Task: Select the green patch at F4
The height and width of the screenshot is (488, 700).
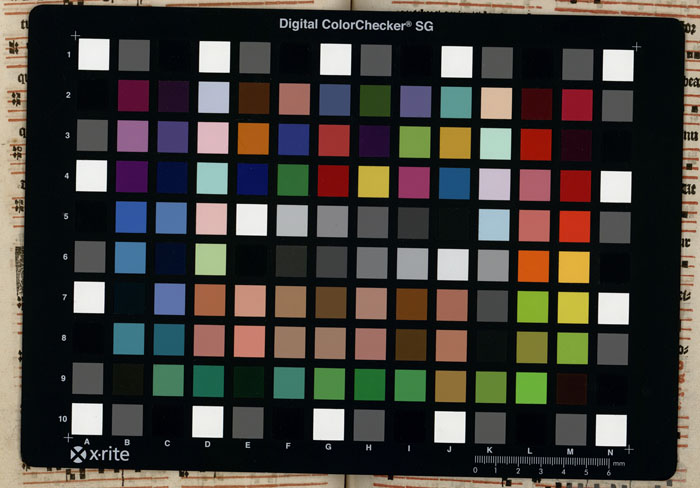Action: point(293,180)
